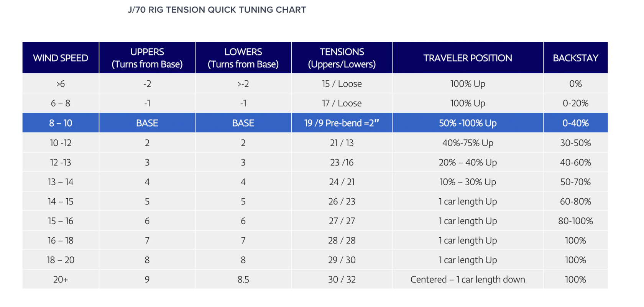Screen dimensions: 644x307
Task: Click the LOWERS (Turns from Base) header
Action: coord(243,58)
